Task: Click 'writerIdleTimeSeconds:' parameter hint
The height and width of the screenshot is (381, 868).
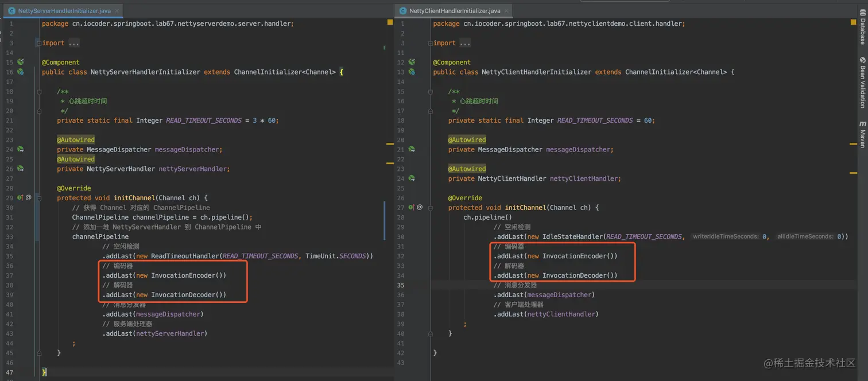Action: click(726, 236)
